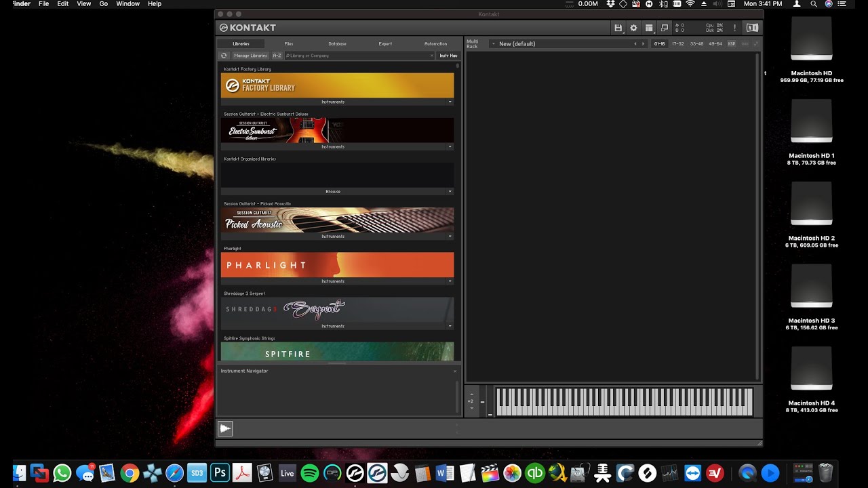Screen dimensions: 868x488
Task: Toggle the aux channel view
Action: [745, 43]
